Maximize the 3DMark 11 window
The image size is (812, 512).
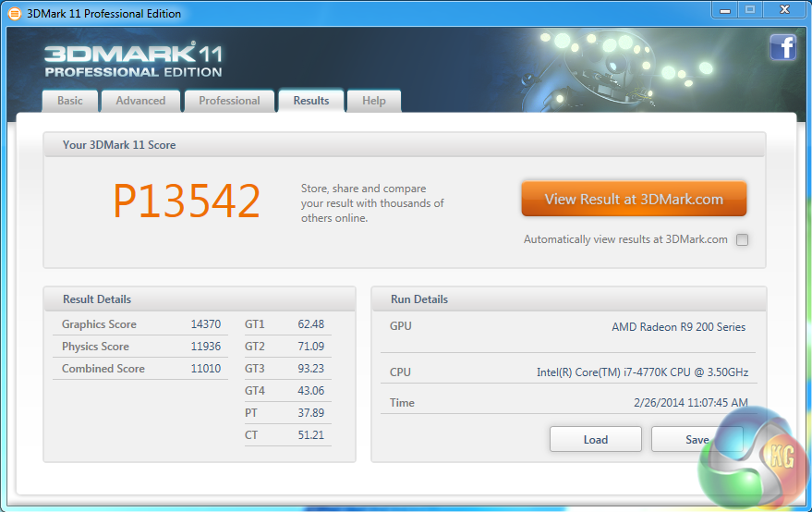click(750, 10)
